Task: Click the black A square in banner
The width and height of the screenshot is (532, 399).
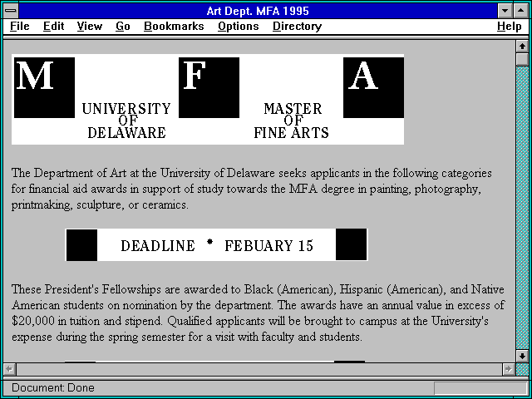Action: pyautogui.click(x=373, y=87)
